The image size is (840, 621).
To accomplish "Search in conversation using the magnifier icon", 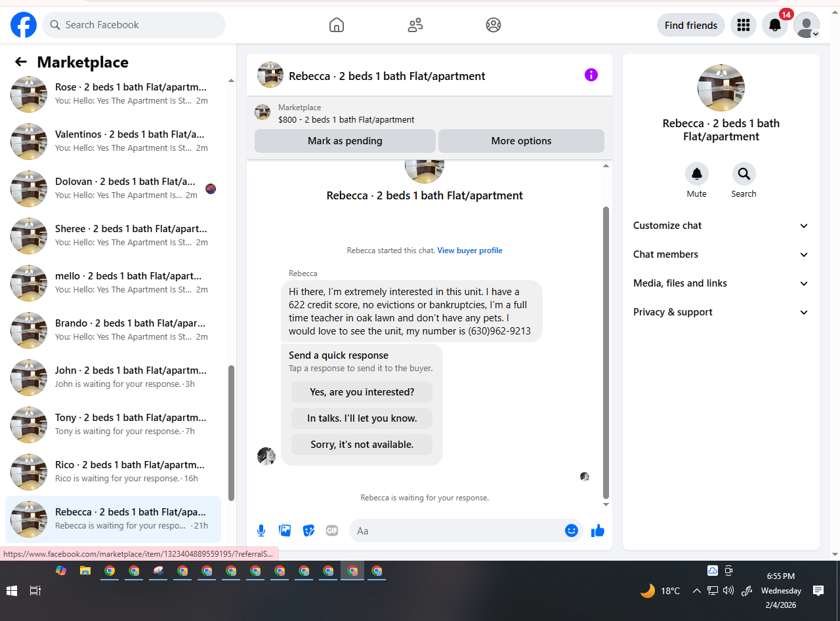I will pyautogui.click(x=744, y=174).
